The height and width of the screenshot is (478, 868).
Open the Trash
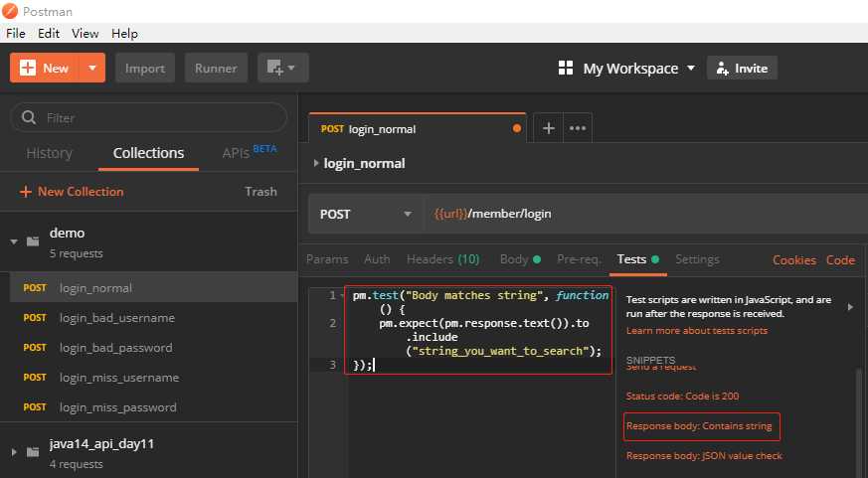point(260,192)
